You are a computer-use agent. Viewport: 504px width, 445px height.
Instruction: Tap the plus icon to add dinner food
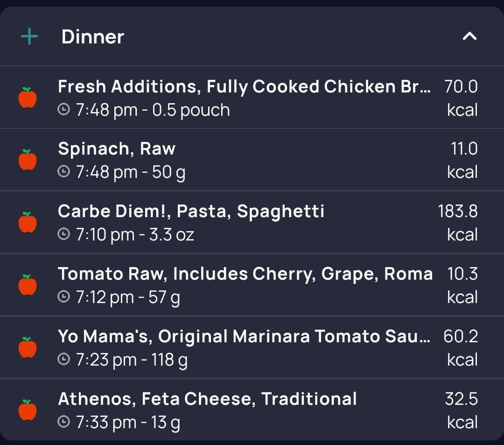[29, 36]
